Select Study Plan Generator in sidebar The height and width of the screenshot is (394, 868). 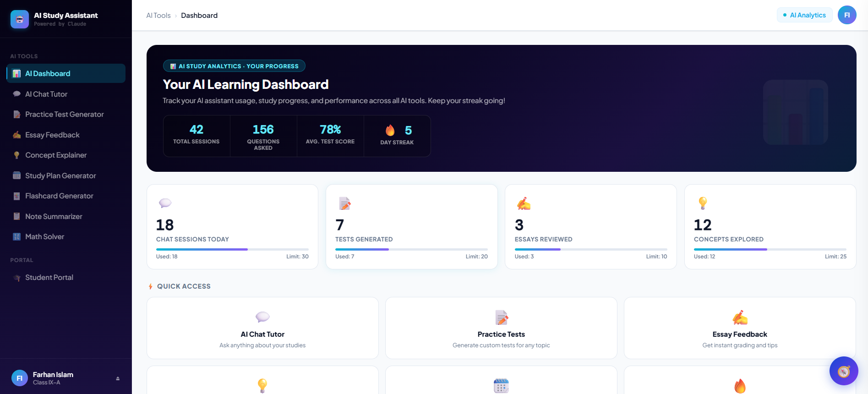click(66, 175)
